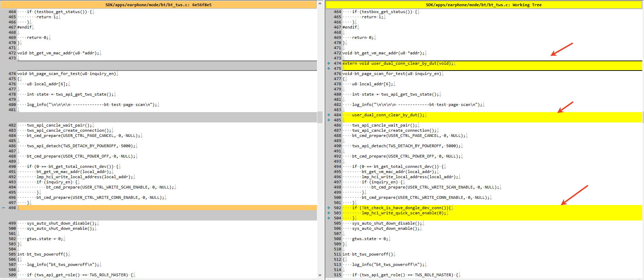Click the added line 'if (!bt_check_is_have_dongle_dev_conn()){'
The width and height of the screenshot is (644, 280).
[401, 208]
